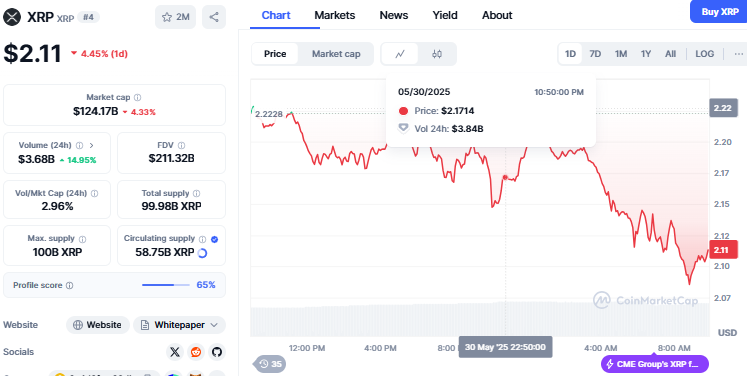Viewport: 747px width, 376px height.
Task: Open the Website link
Action: tap(98, 325)
